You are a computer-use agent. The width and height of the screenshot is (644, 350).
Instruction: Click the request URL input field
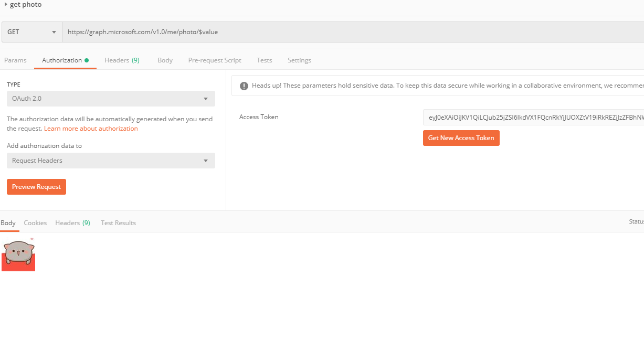[x=352, y=32]
